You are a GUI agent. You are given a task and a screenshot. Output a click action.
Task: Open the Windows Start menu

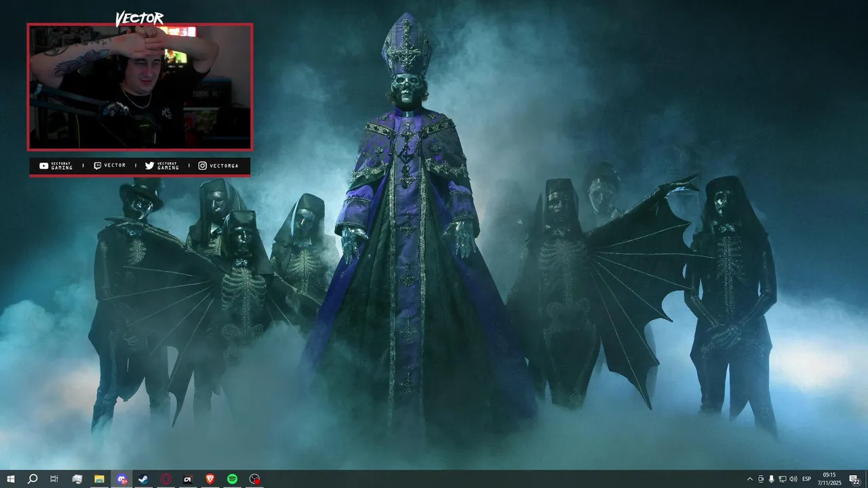coord(11,479)
